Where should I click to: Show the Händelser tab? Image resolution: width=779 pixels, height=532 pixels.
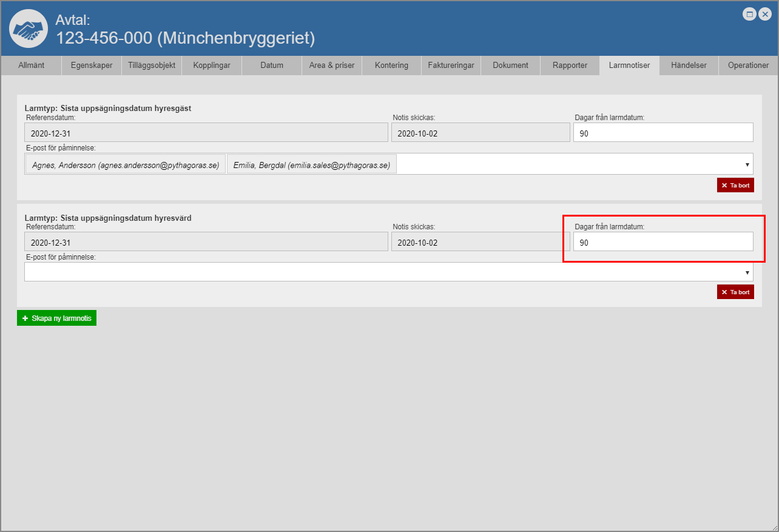tap(689, 66)
